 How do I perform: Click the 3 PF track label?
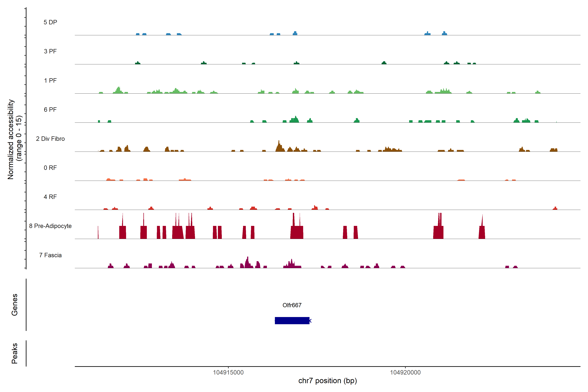(x=50, y=51)
